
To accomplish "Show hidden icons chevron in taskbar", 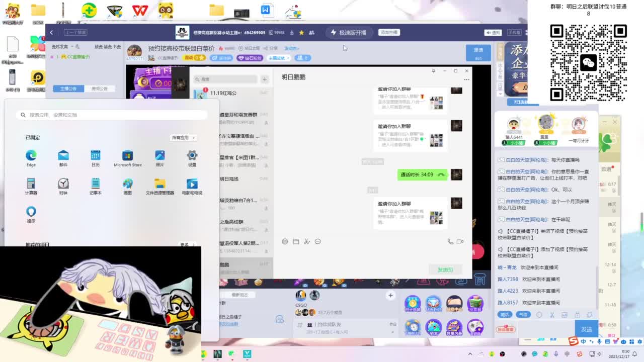I will pos(470,354).
